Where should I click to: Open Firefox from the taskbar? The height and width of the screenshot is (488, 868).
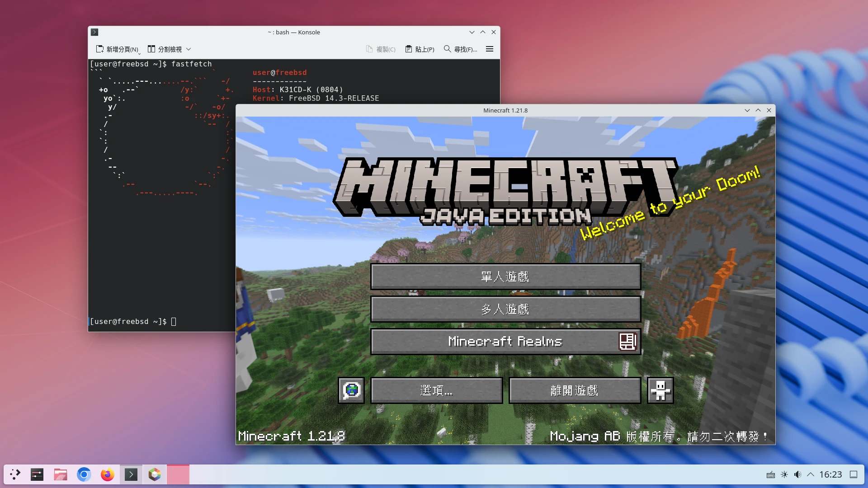(x=107, y=474)
